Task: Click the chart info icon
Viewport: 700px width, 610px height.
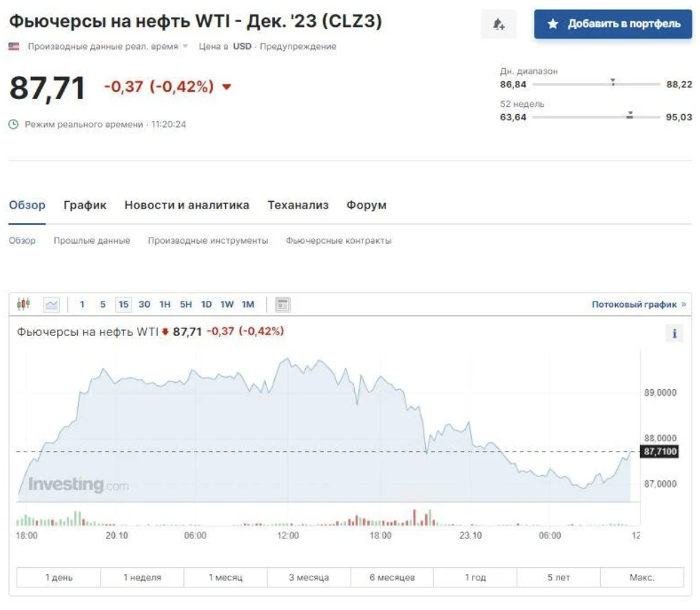Action: coord(675,334)
